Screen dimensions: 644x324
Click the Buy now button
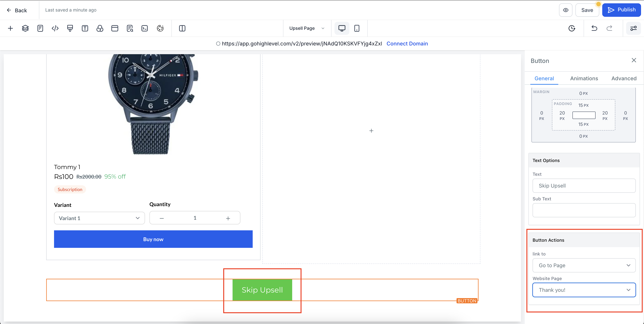[153, 239]
